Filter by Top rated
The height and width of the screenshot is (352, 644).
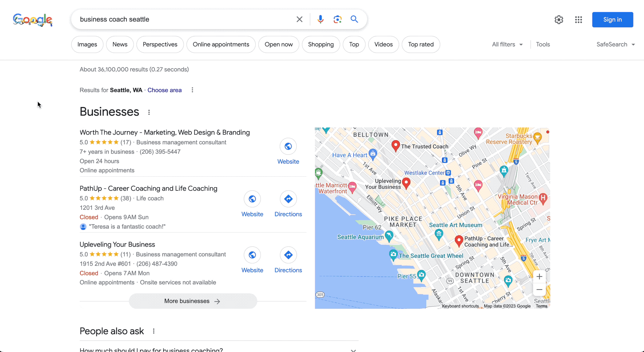click(421, 44)
